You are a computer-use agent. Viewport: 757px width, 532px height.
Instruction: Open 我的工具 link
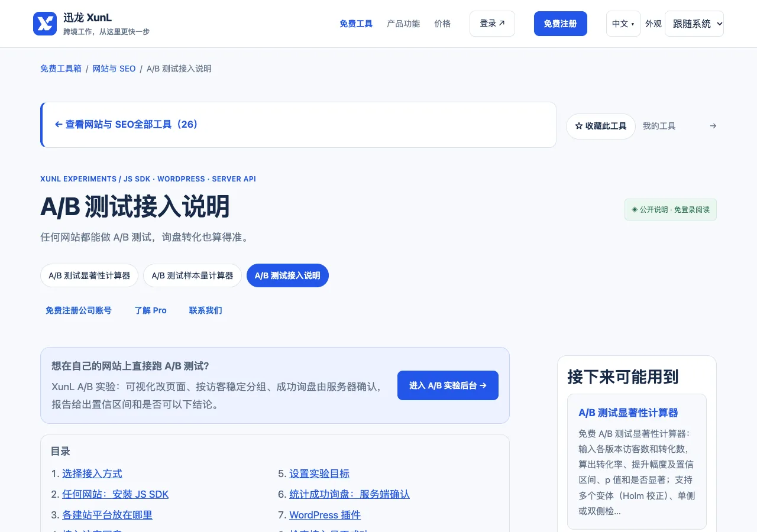pos(659,126)
